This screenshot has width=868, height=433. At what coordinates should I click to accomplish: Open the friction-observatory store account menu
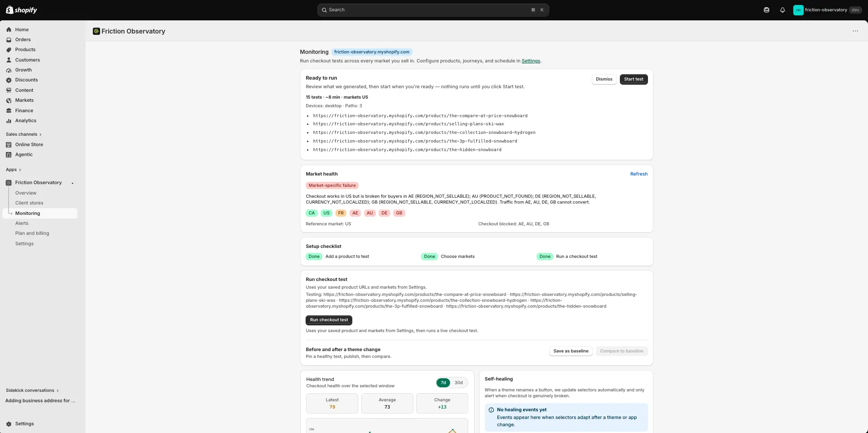827,10
